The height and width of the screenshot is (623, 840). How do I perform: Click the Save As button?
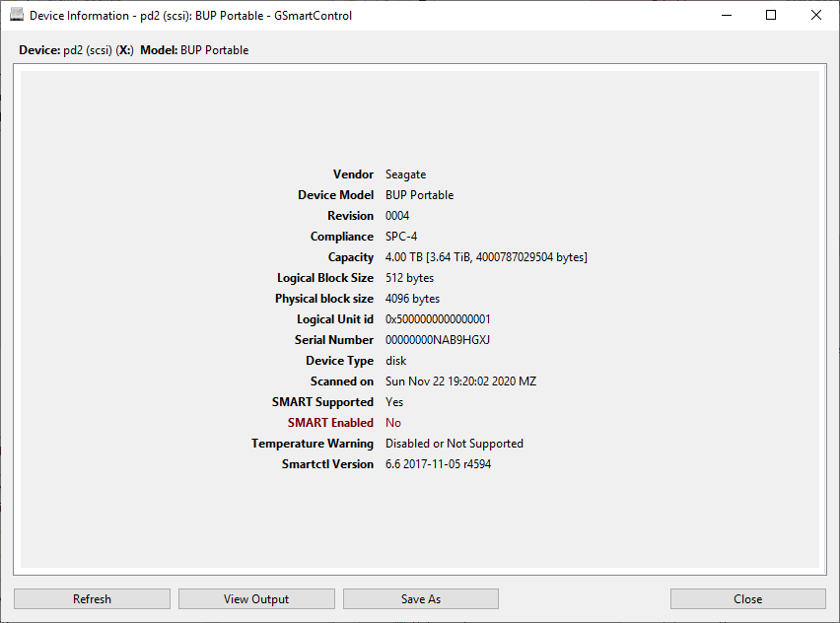click(x=421, y=599)
